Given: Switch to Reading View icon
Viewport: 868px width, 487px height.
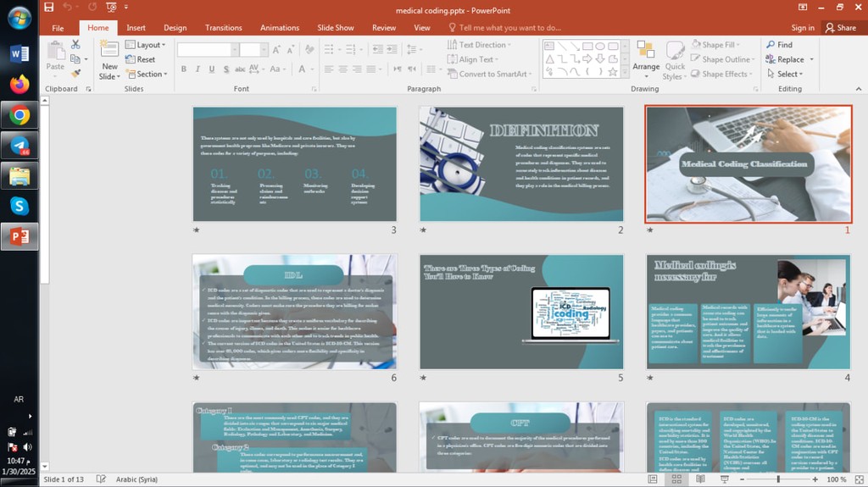Looking at the screenshot, I should pos(700,479).
